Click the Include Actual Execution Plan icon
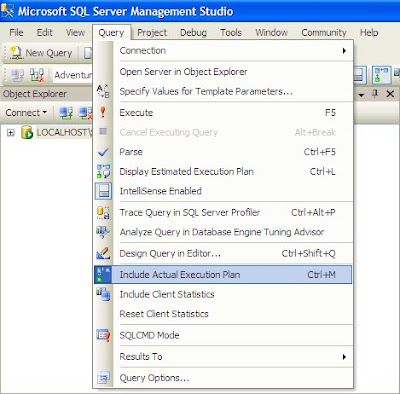400x394 pixels. pyautogui.click(x=103, y=275)
